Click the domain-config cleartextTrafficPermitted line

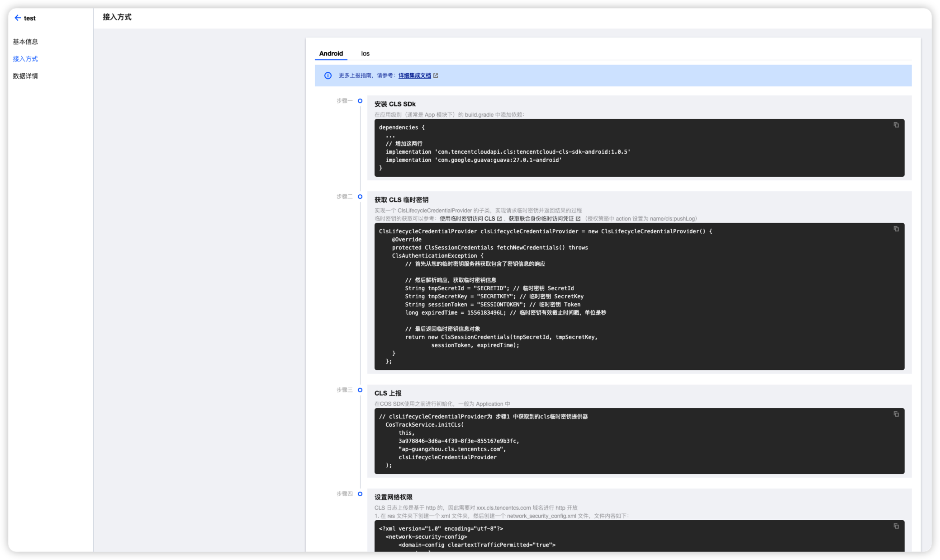[477, 545]
